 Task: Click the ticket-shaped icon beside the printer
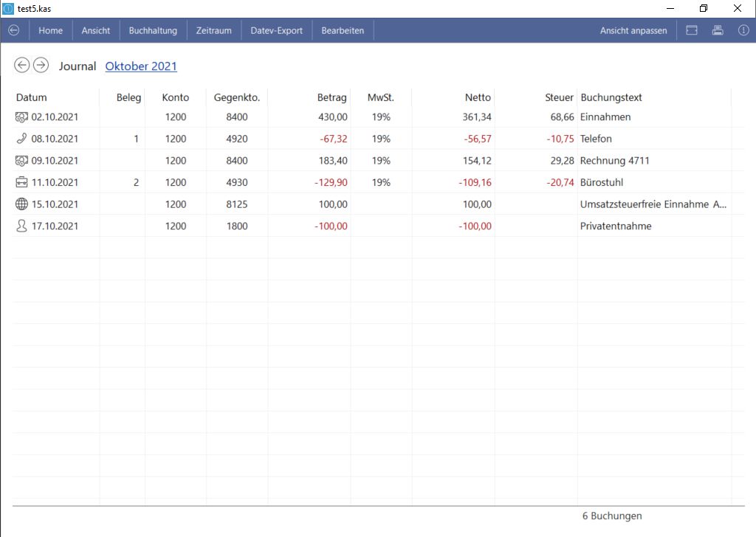(692, 30)
